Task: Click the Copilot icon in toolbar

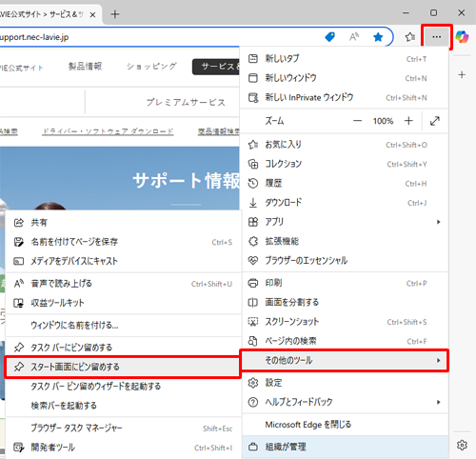Action: (x=462, y=37)
